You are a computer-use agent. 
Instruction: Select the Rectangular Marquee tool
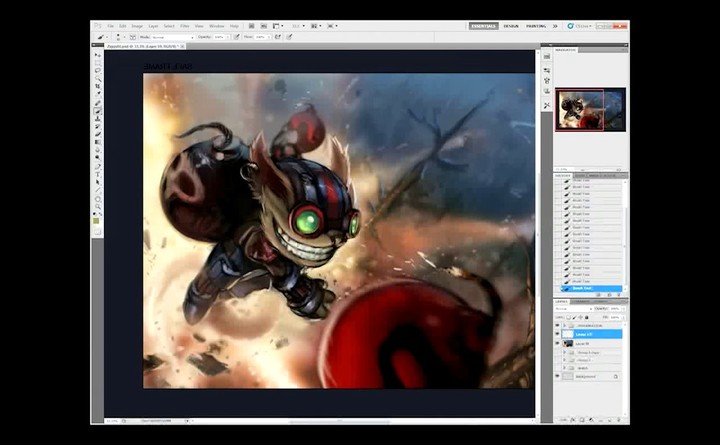[x=97, y=62]
